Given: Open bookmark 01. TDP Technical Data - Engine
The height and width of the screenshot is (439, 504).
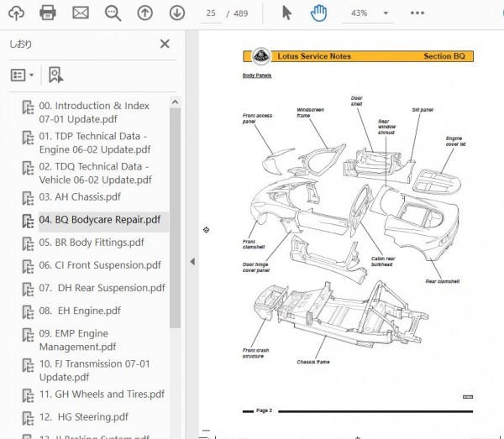Looking at the screenshot, I should click(95, 143).
